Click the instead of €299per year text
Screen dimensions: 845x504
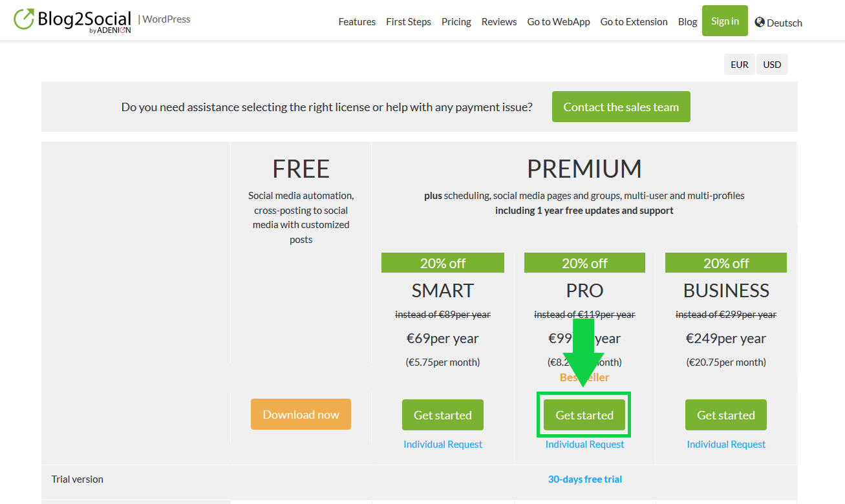click(726, 314)
